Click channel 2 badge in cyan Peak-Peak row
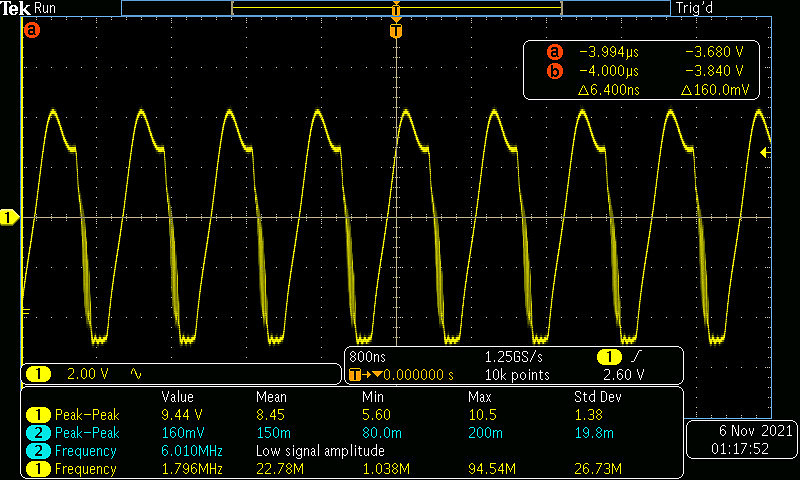Viewport: 800px width, 480px height. point(38,433)
